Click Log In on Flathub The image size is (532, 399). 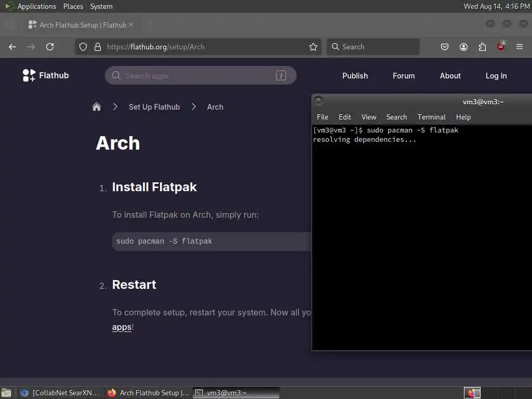click(x=496, y=76)
